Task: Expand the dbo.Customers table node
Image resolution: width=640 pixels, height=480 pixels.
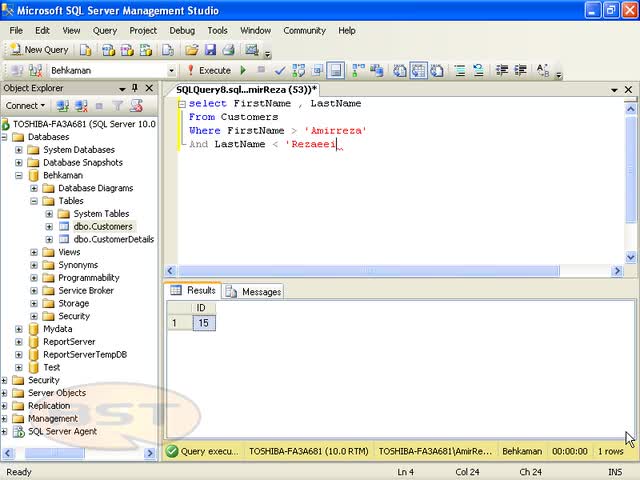Action: pos(49,227)
